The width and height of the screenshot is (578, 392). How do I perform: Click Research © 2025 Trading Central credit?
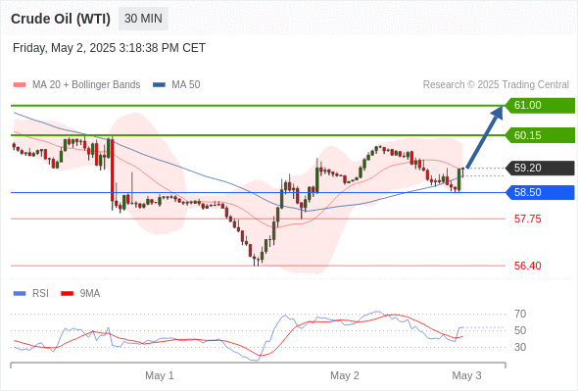tap(496, 85)
